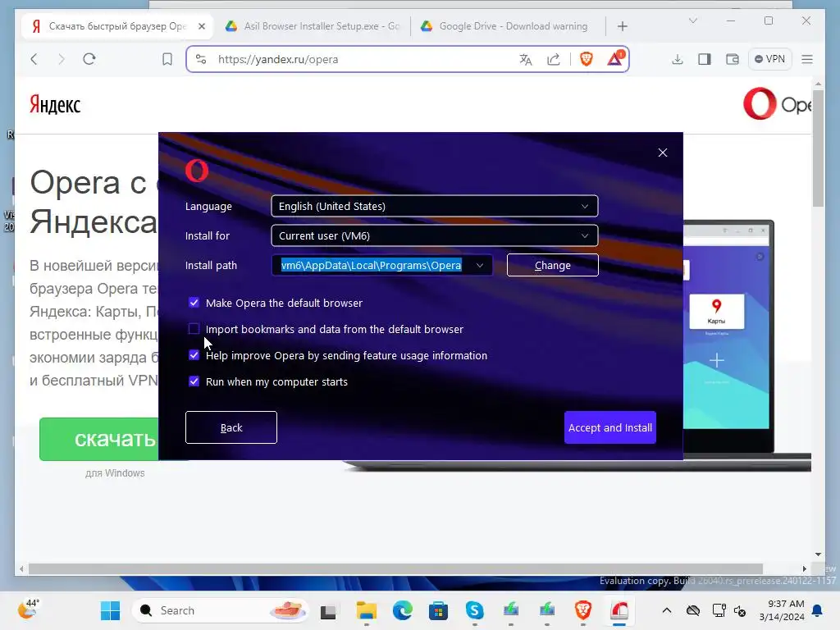Click the muted volume tray icon
Screen dimensions: 840x630
tap(740, 610)
